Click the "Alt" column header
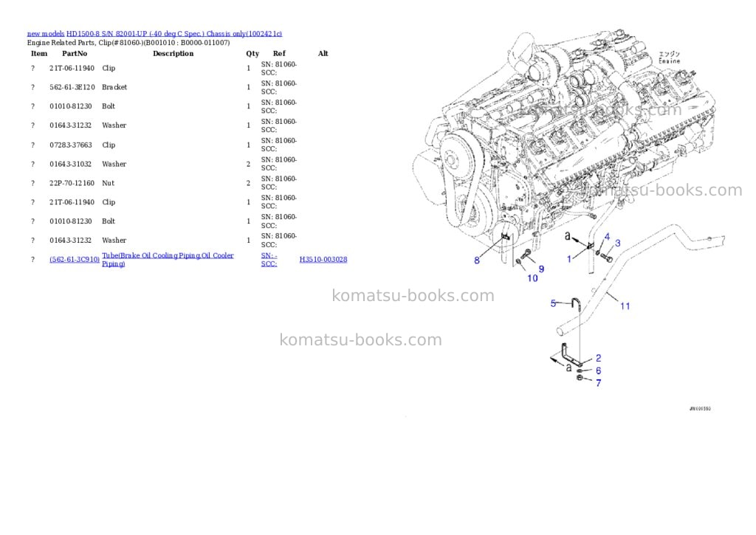The height and width of the screenshot is (535, 756). [323, 53]
